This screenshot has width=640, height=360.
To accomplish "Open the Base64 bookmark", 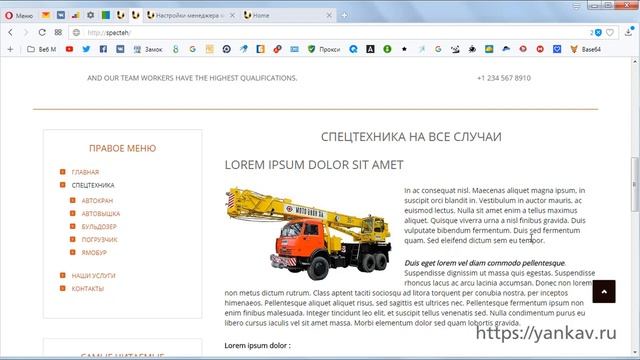I will click(586, 49).
